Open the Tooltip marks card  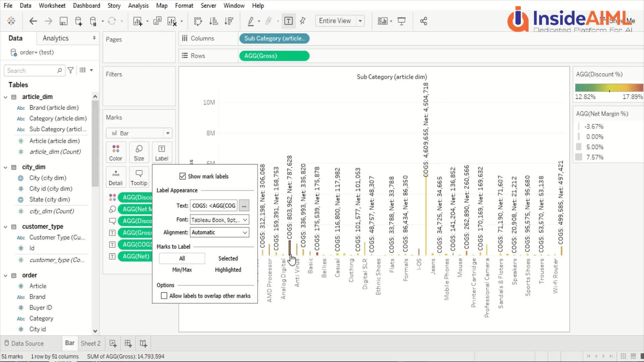click(139, 177)
